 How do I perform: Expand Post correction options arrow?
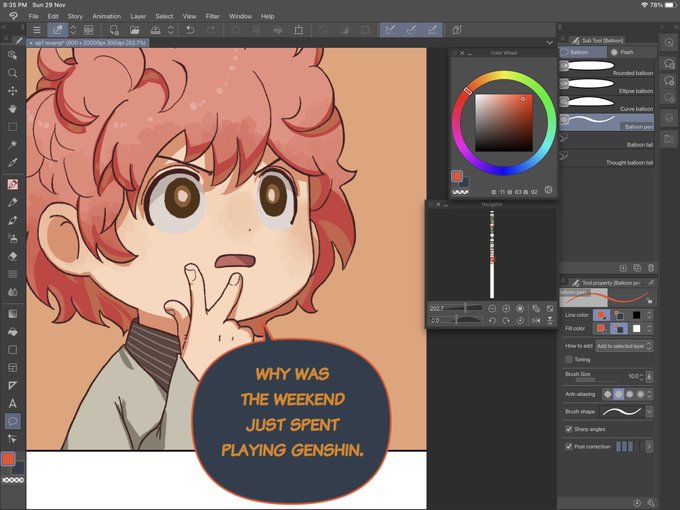(x=649, y=446)
